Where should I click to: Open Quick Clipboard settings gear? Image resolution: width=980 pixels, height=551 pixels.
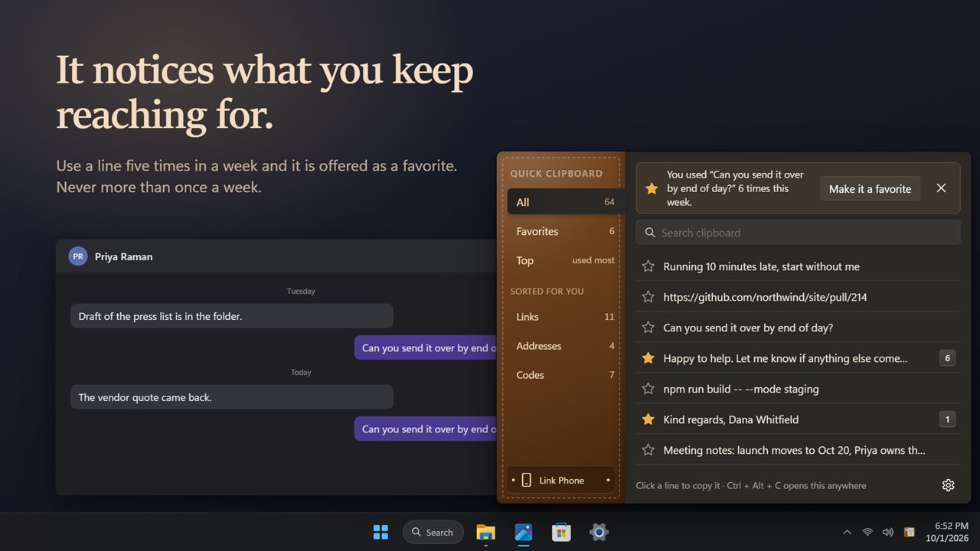click(x=948, y=485)
